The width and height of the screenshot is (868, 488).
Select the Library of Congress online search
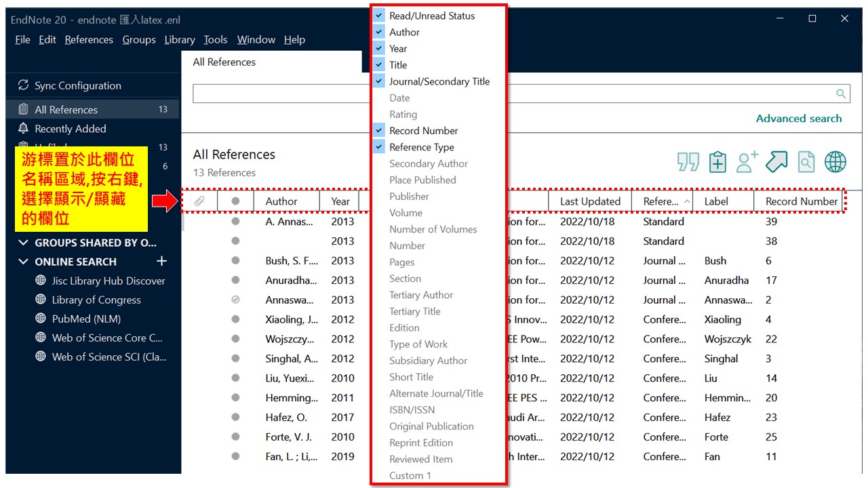[96, 300]
